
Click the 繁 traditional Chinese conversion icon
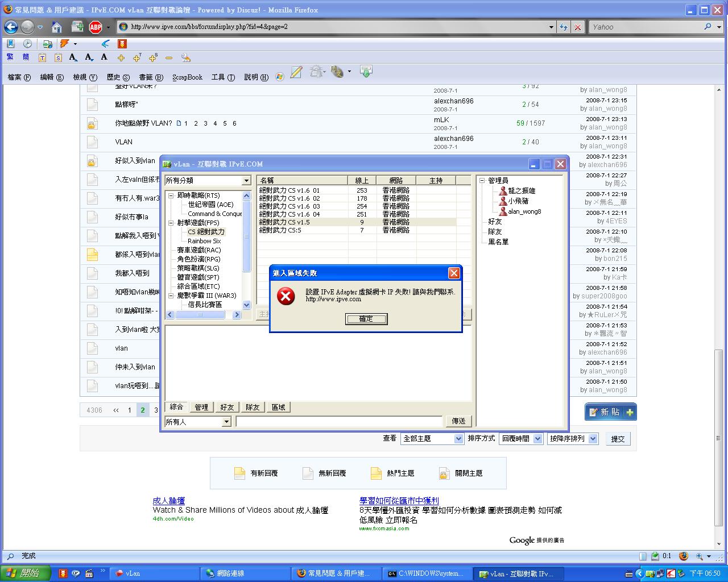[x=10, y=57]
